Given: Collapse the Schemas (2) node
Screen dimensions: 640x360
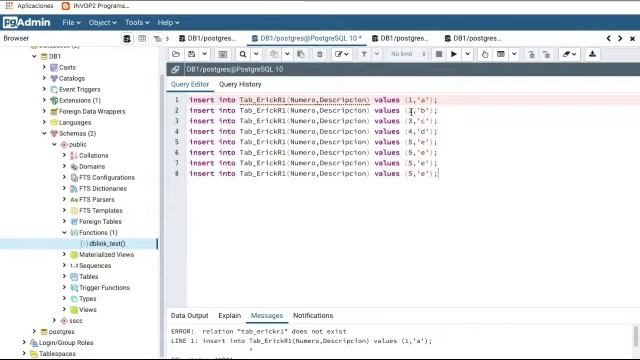Looking at the screenshot, I should pyautogui.click(x=44, y=133).
